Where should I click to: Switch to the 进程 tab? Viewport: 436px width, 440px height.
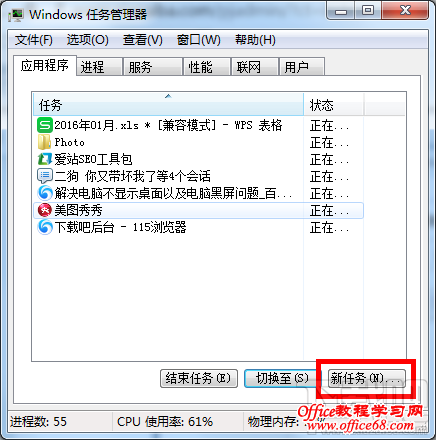(99, 67)
